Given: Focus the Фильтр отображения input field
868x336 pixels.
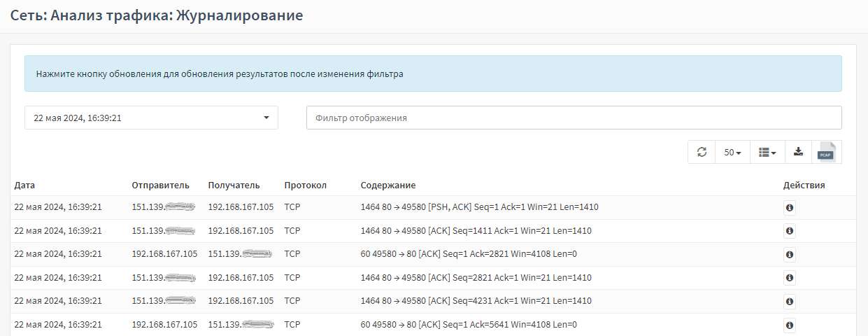Looking at the screenshot, I should pyautogui.click(x=574, y=118).
